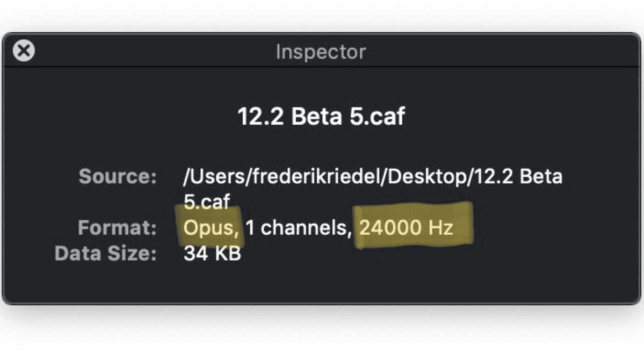The width and height of the screenshot is (644, 352).
Task: Click the Source label
Action: (118, 176)
